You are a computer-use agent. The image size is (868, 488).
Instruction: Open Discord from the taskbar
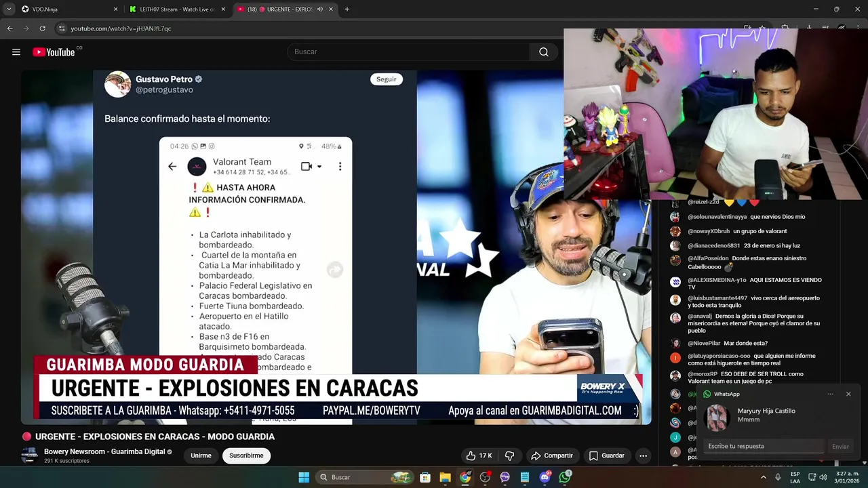click(545, 477)
